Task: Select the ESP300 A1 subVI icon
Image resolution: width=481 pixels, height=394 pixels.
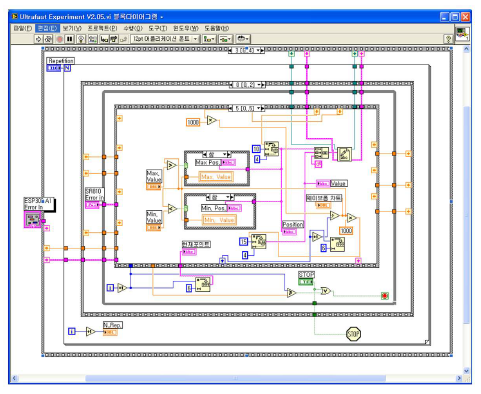Action: point(33,220)
